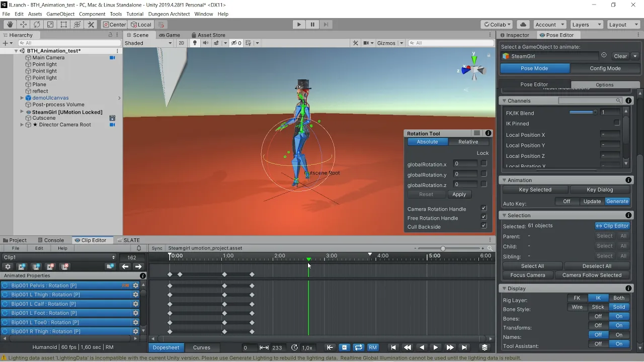Select the Move tool
Viewport: 644px width, 362px height.
23,24
